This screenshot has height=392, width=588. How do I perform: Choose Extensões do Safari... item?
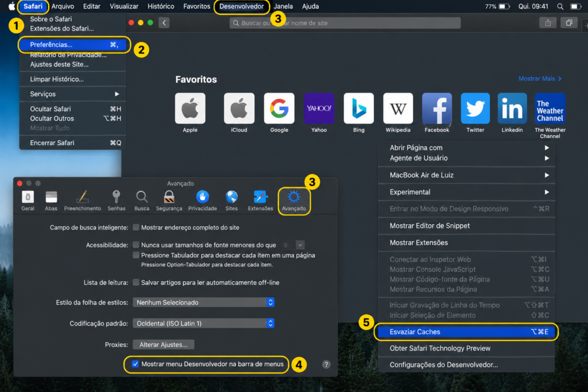point(73,29)
